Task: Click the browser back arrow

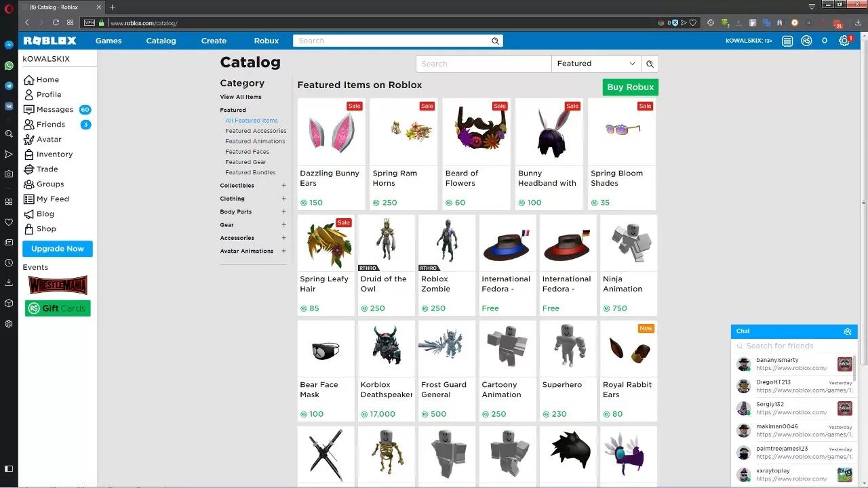Action: [27, 22]
